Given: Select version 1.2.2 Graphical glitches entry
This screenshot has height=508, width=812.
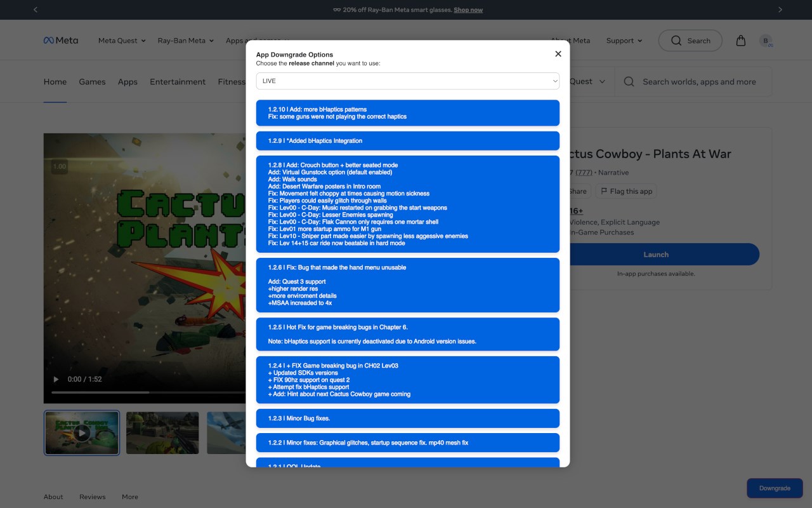Looking at the screenshot, I should pos(408,443).
